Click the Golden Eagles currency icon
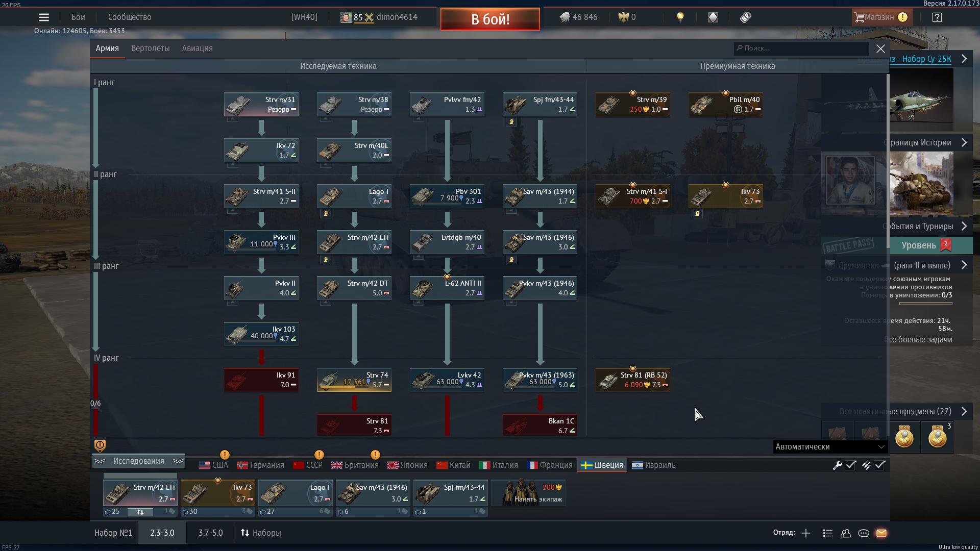The height and width of the screenshot is (551, 980). [623, 17]
